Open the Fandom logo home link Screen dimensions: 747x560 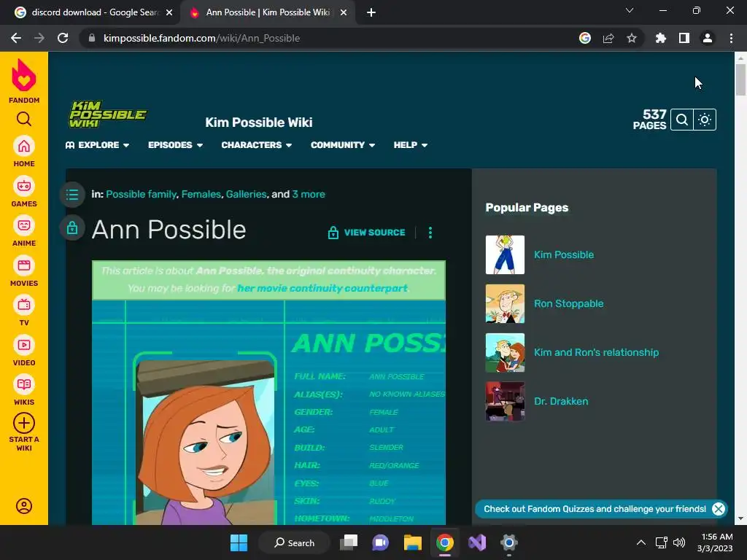pyautogui.click(x=24, y=81)
